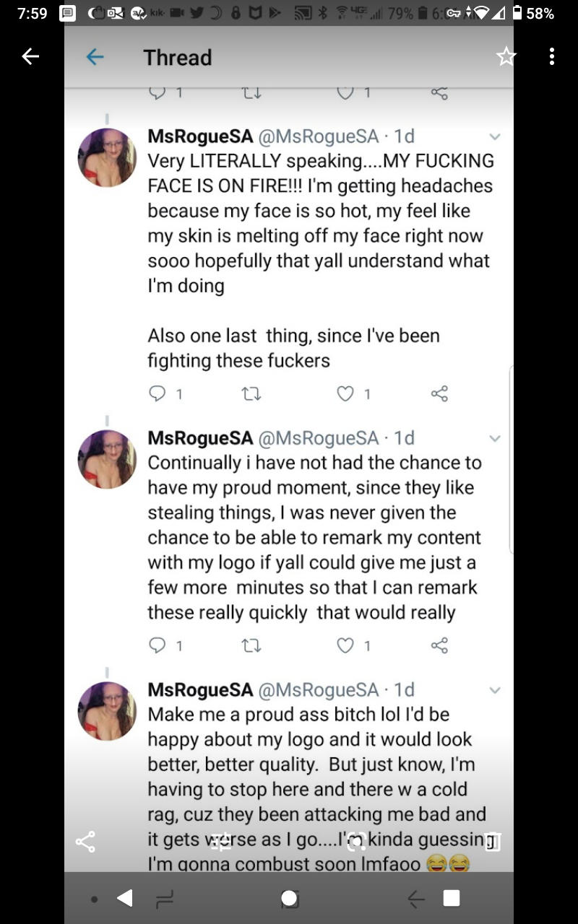Share the "proud moment" tweet
578x924 pixels.
(439, 645)
